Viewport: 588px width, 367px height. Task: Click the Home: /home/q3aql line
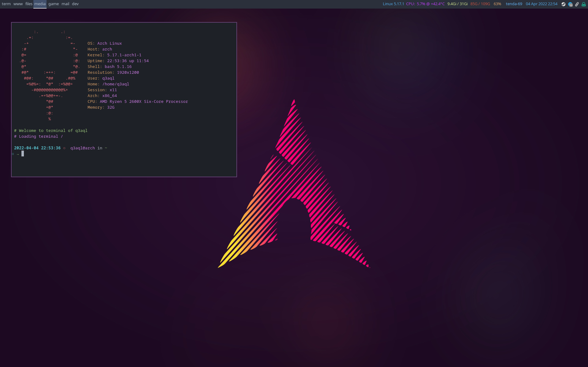[x=108, y=84]
